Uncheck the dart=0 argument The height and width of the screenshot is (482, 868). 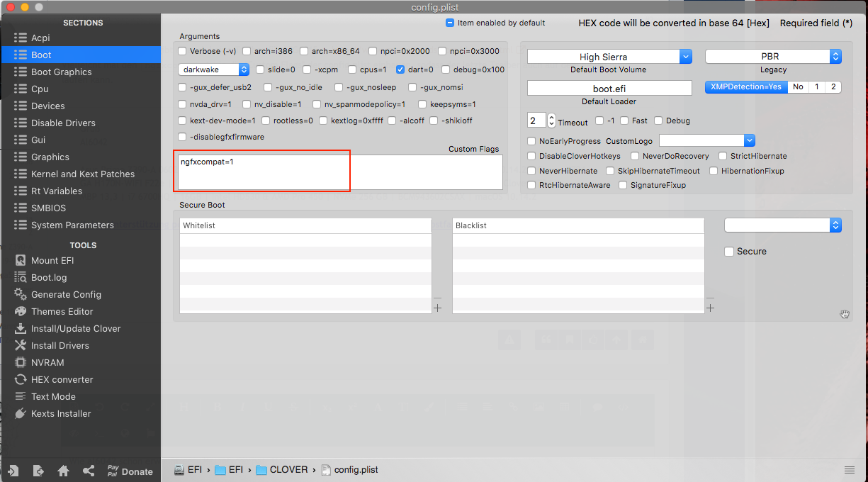400,69
